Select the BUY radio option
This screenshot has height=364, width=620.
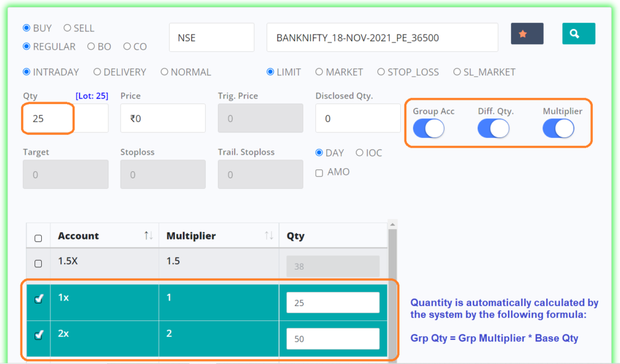point(27,28)
